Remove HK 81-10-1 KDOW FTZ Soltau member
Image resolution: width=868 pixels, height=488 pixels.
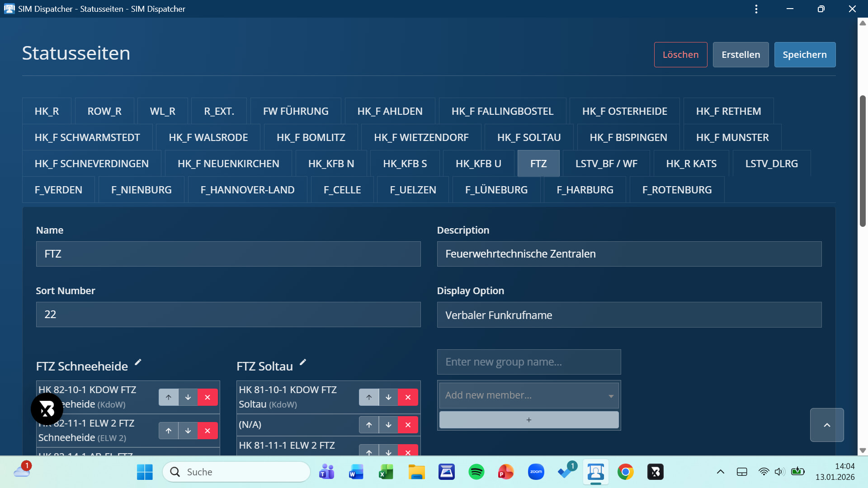coord(408,397)
